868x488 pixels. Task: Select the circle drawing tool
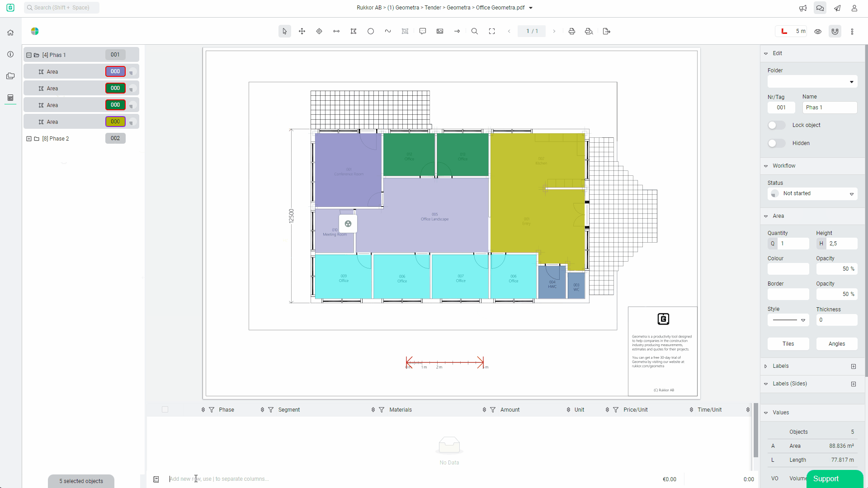371,31
